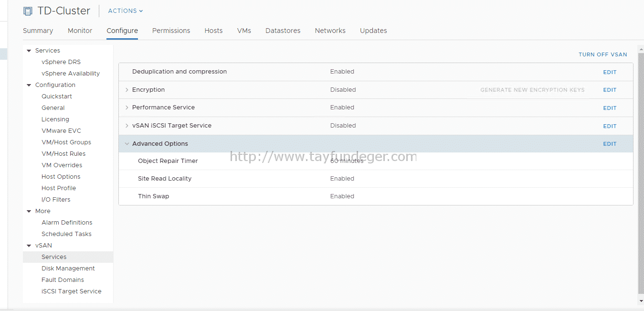The height and width of the screenshot is (312, 644).
Task: Click the Object Repair Timer label
Action: pos(168,161)
